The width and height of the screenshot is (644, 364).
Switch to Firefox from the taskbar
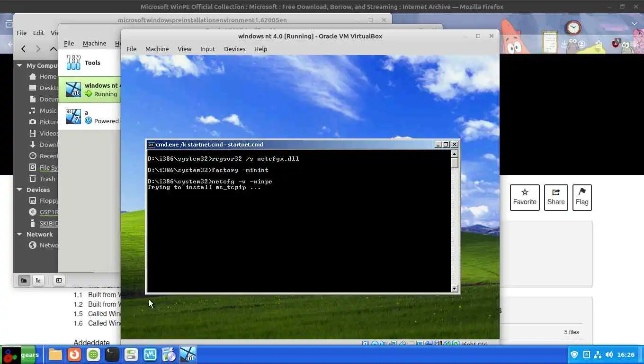click(74, 355)
